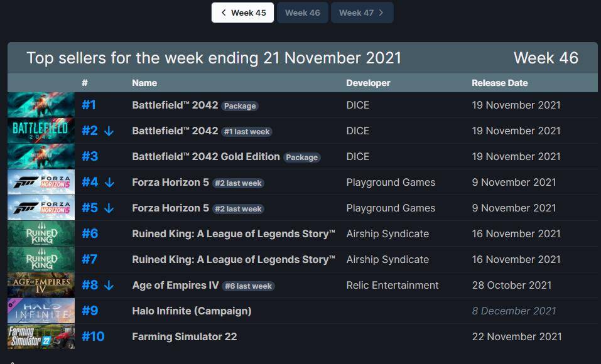Click the Relic Entertainment developer link
Viewport: 601px width, 364px height.
pos(393,285)
